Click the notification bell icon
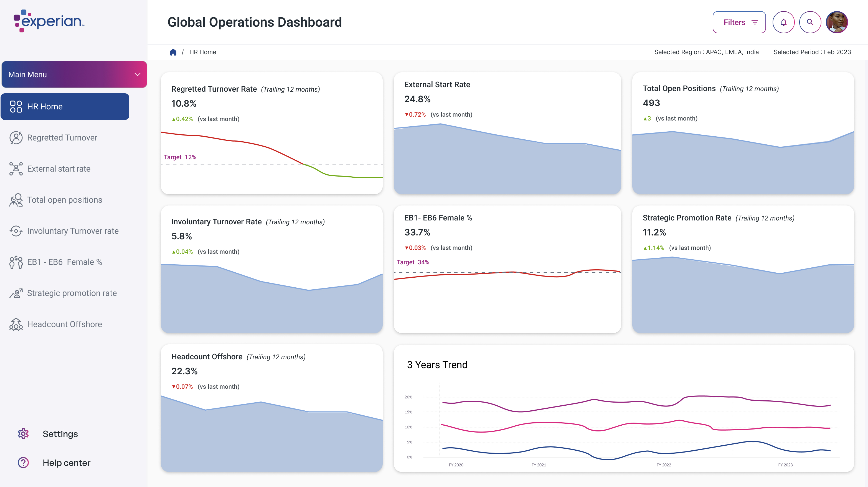The image size is (868, 487). coord(783,22)
